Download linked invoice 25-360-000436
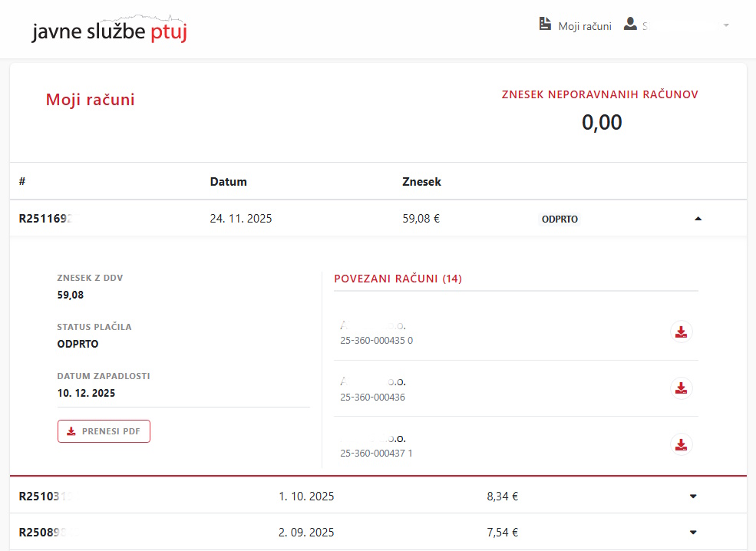Image resolution: width=756 pixels, height=551 pixels. pos(680,388)
